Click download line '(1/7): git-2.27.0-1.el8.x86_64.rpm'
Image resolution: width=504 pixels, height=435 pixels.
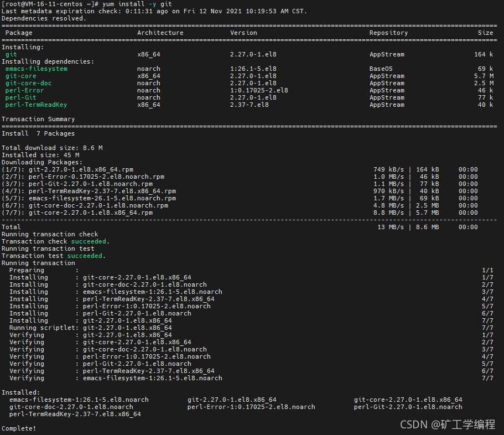point(67,169)
